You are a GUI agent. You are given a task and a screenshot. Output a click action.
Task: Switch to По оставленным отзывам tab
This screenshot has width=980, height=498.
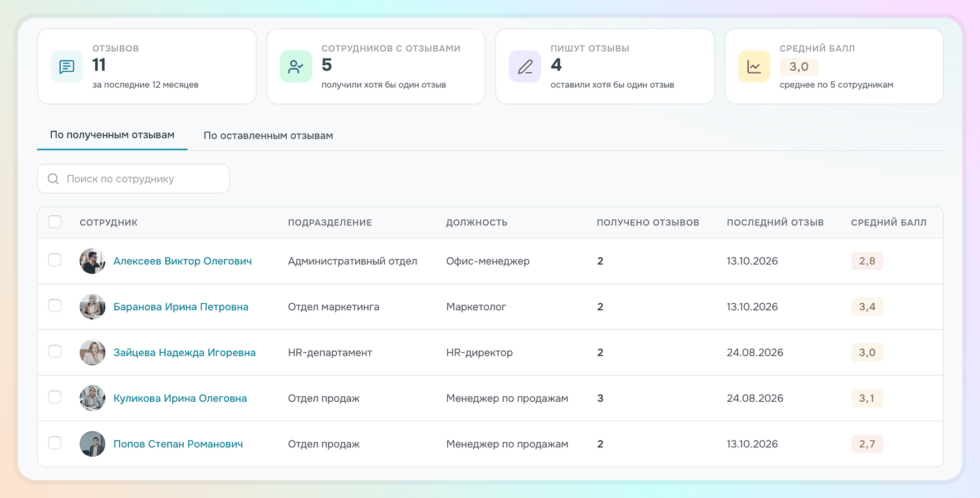[268, 135]
